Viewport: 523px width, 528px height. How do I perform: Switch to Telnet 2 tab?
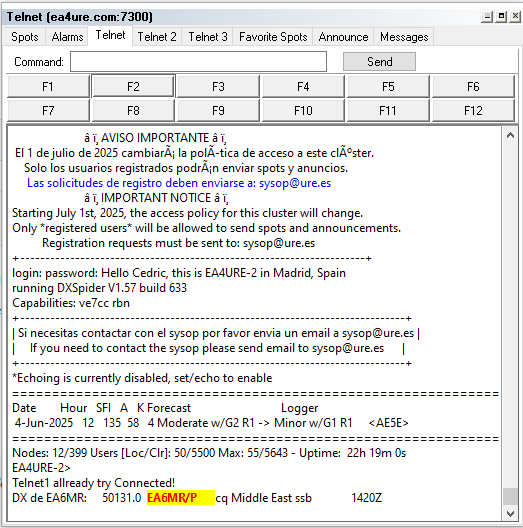pos(157,37)
